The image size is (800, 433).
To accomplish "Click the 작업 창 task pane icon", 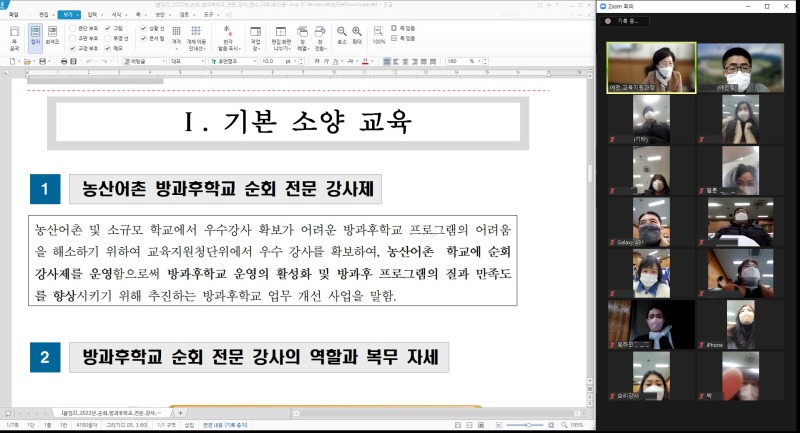I will [257, 36].
